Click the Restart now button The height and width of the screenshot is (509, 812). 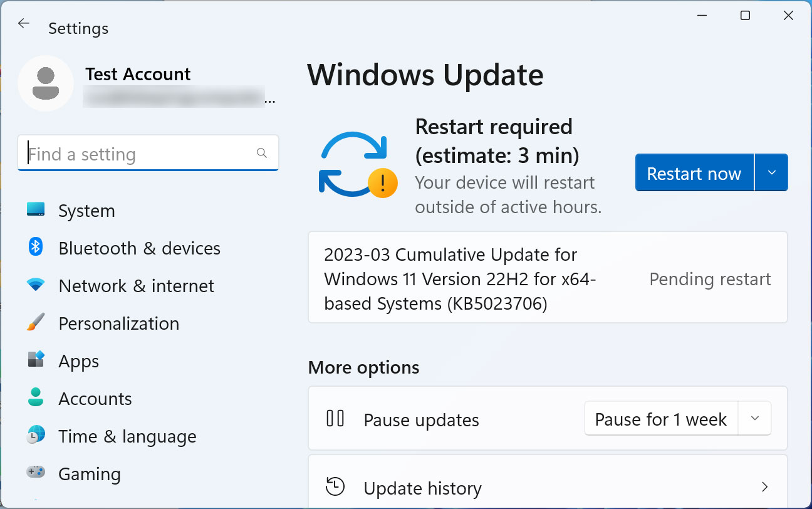coord(694,173)
